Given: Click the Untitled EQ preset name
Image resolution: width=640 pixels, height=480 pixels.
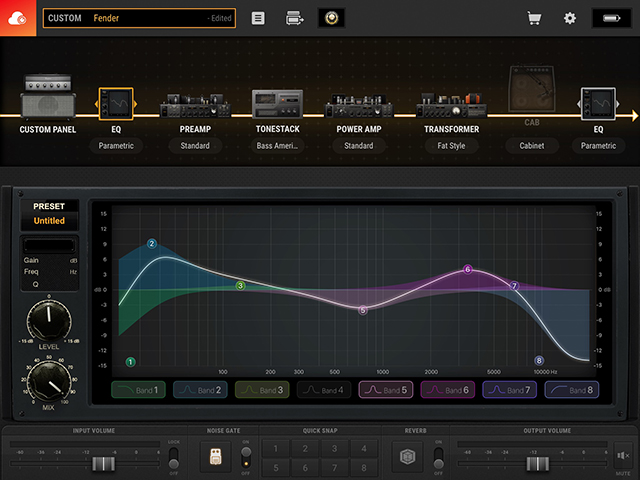Looking at the screenshot, I should 49,220.
